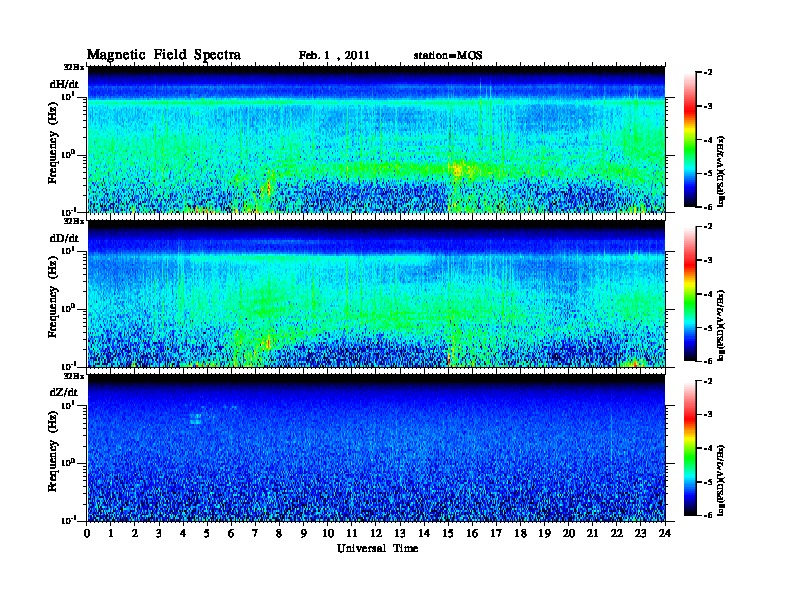This screenshot has height=612, width=792.
Task: Click hour "24" on the time axis
Action: [665, 533]
